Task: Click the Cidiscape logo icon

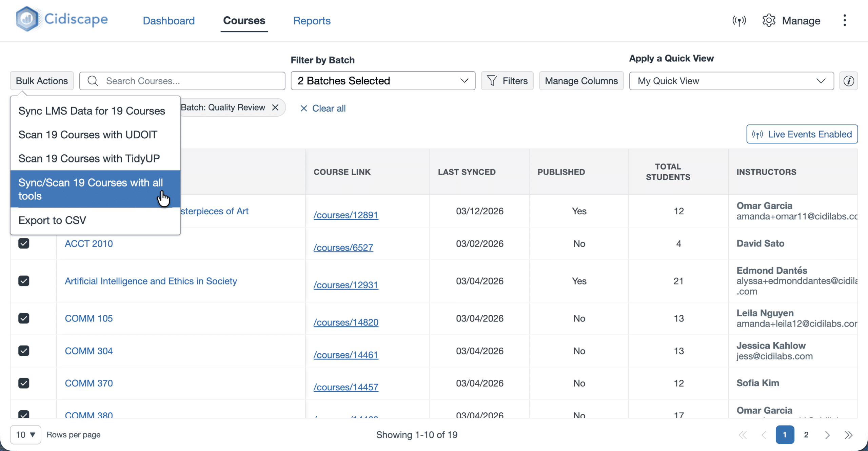Action: click(27, 19)
